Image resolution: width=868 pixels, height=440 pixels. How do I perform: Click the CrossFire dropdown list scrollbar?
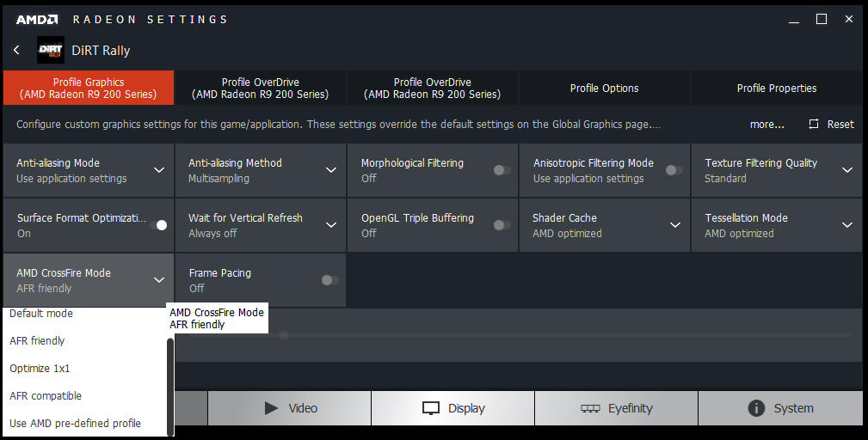pos(170,378)
